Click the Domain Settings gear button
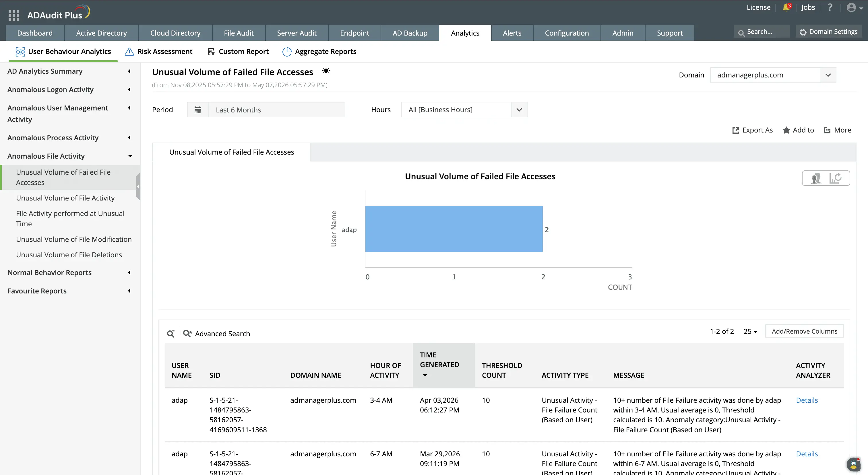This screenshot has width=868, height=475. (829, 32)
